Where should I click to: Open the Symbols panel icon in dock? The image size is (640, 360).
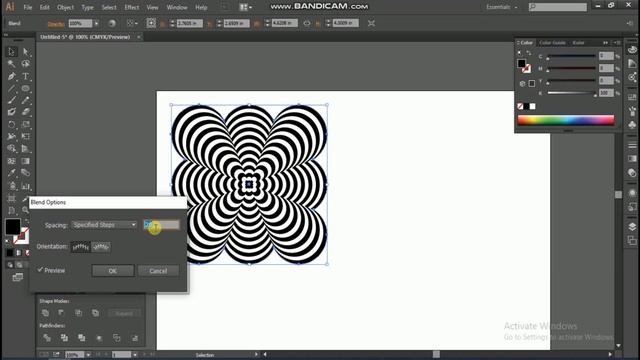[x=632, y=124]
